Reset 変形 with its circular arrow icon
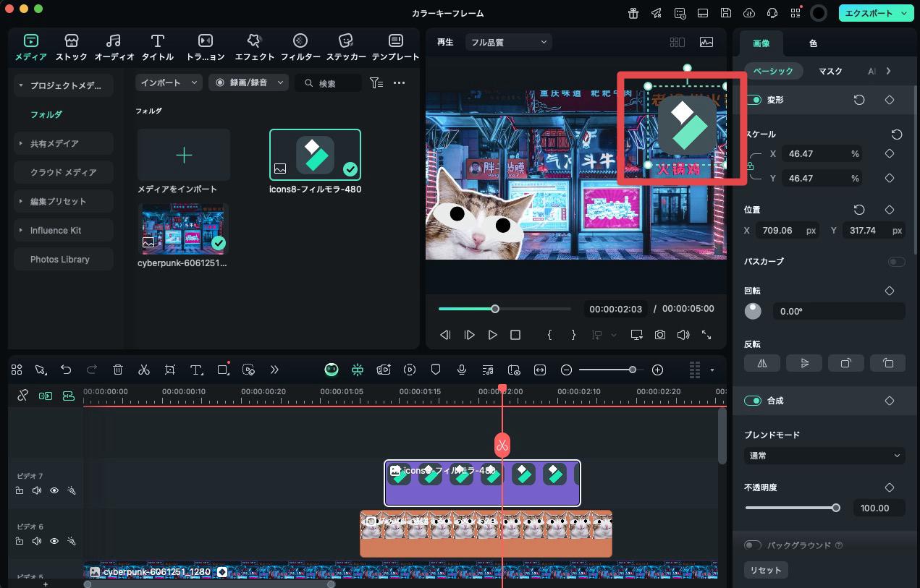This screenshot has height=588, width=920. (859, 100)
